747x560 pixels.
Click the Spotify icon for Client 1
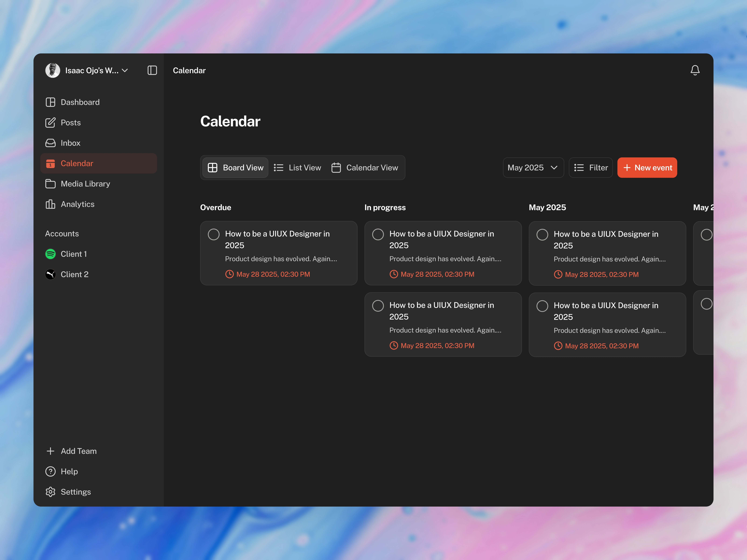click(50, 254)
